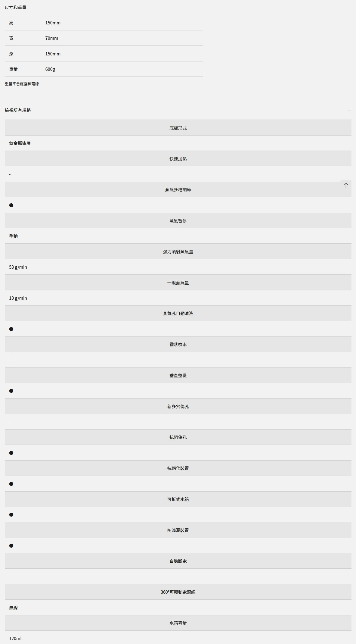Click the 53 g/min steam value
The height and width of the screenshot is (644, 356).
click(x=18, y=267)
